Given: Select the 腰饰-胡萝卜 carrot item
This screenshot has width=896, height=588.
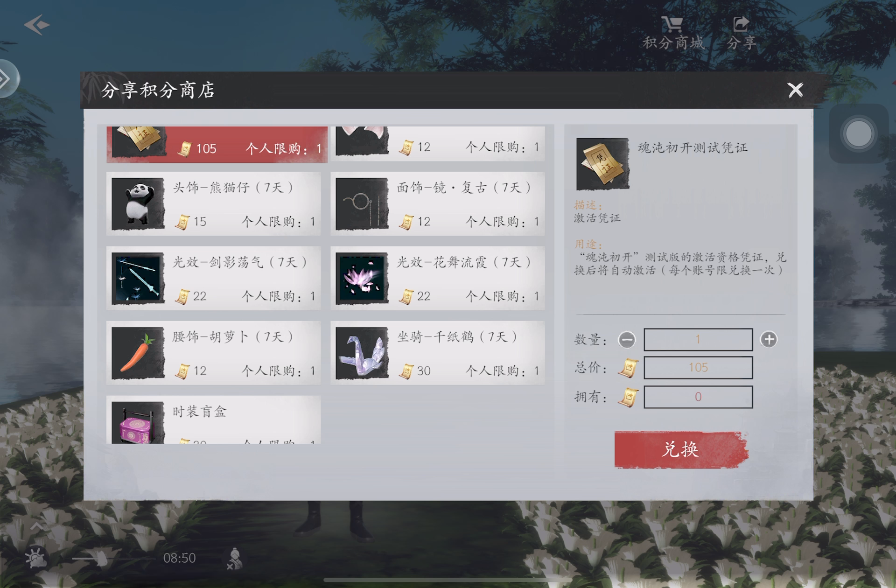Looking at the screenshot, I should [214, 353].
